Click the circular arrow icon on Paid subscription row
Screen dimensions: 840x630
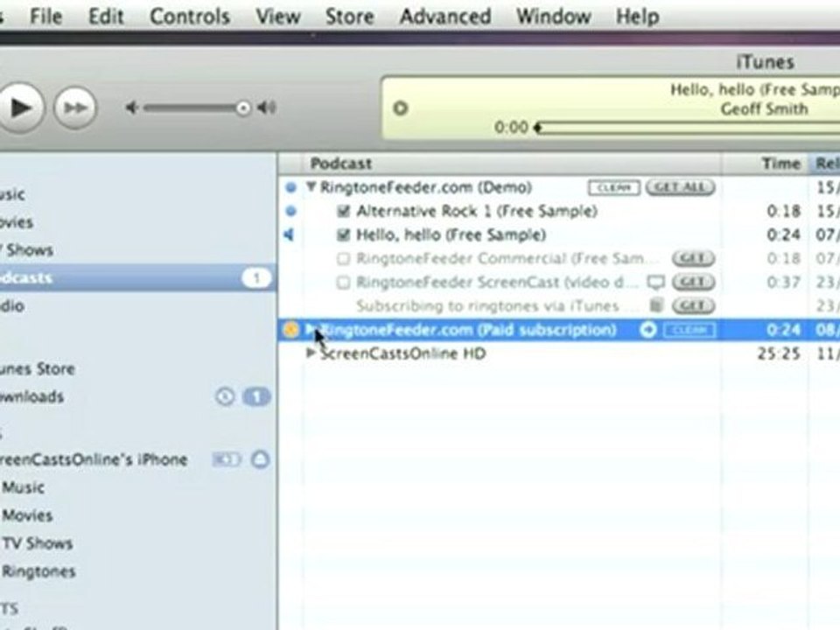pos(648,330)
